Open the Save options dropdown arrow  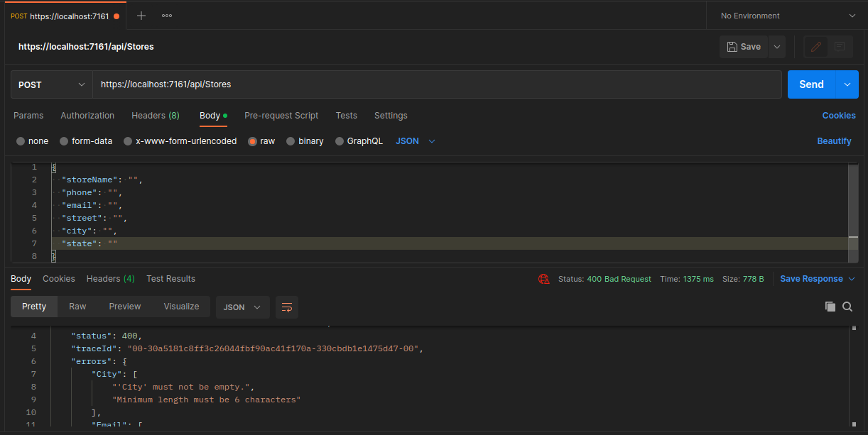777,47
